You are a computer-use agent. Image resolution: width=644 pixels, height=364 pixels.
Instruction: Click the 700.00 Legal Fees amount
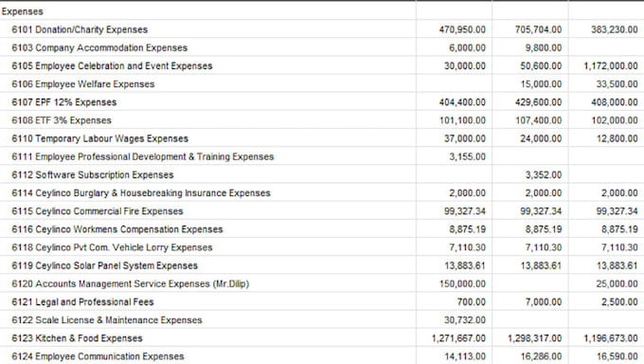(471, 301)
